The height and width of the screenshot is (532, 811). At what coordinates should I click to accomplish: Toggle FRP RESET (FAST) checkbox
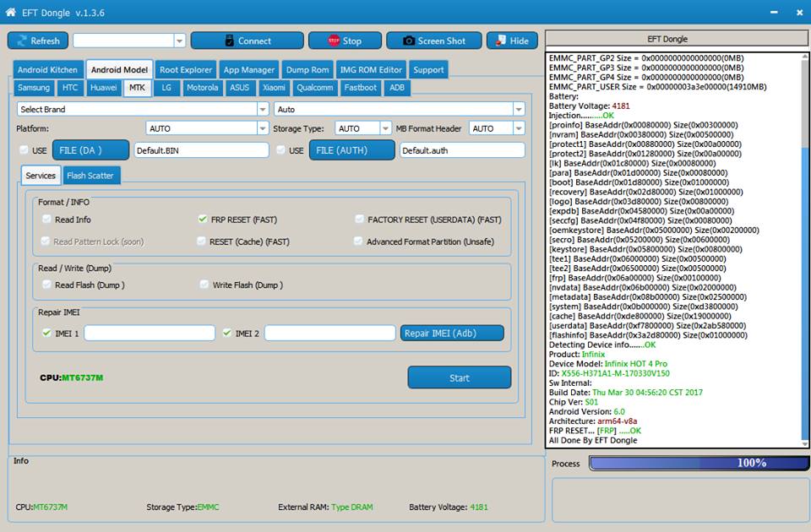click(x=203, y=220)
